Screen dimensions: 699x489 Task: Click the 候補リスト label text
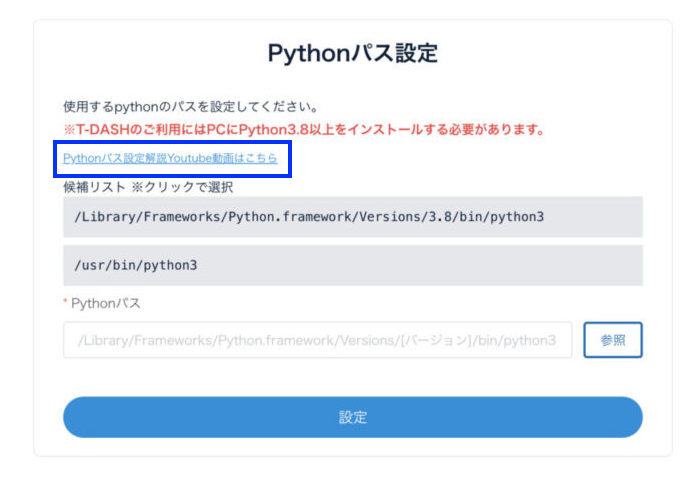(93, 187)
